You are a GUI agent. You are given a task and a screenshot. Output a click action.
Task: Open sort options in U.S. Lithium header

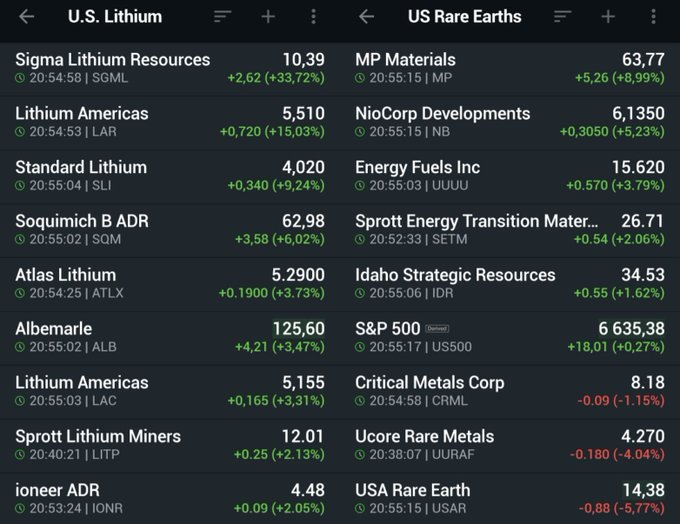pos(222,17)
